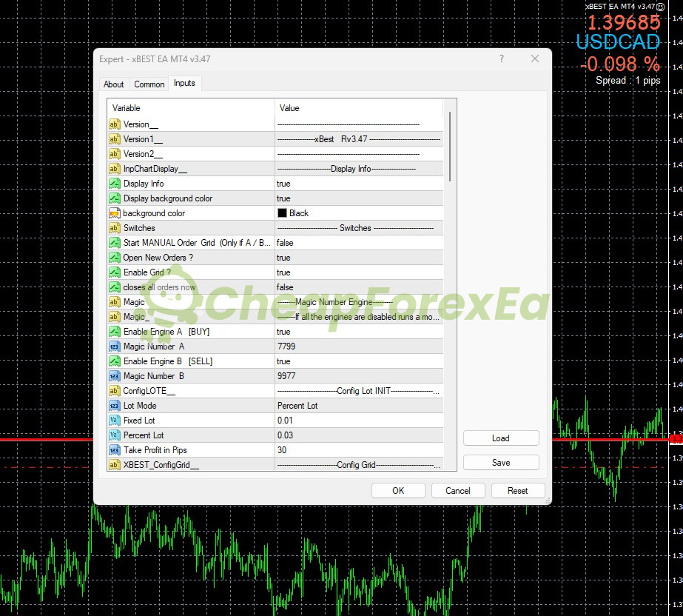Click the xBest Rv3.47 value cell
This screenshot has height=616, width=683.
point(359,139)
